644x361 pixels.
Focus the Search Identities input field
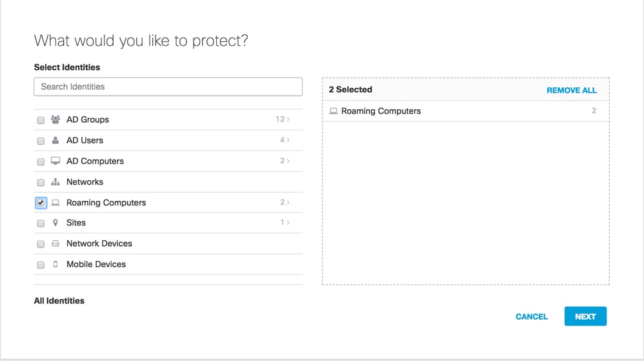(x=168, y=87)
